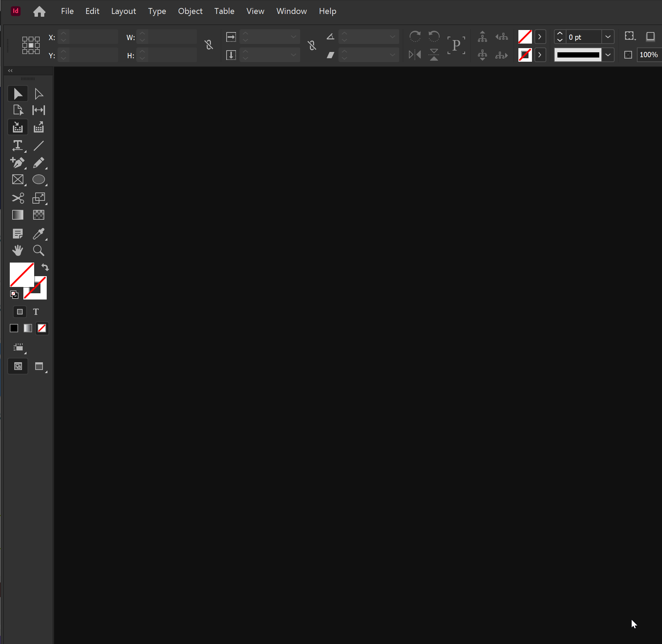
Task: Swap fill and stroke colors
Action: pos(45,267)
